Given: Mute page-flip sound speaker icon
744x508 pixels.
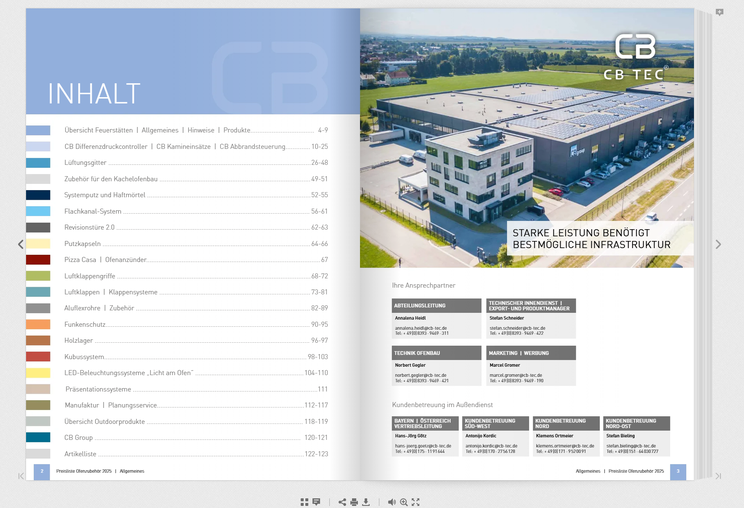Looking at the screenshot, I should 391,502.
